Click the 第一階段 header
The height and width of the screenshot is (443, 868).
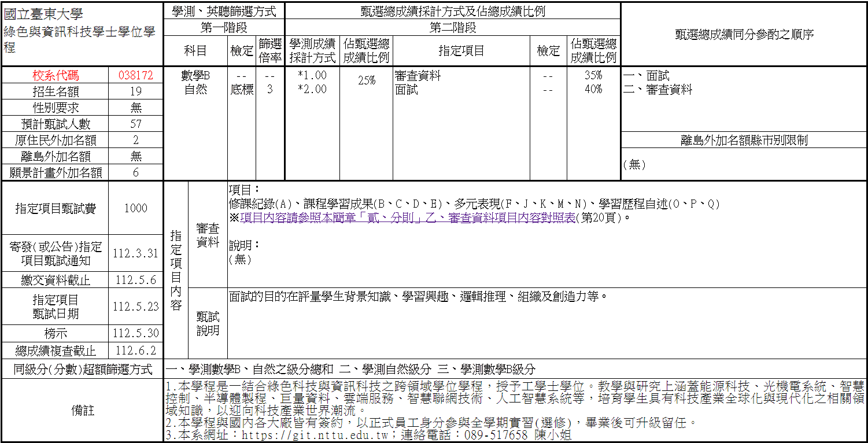(224, 28)
